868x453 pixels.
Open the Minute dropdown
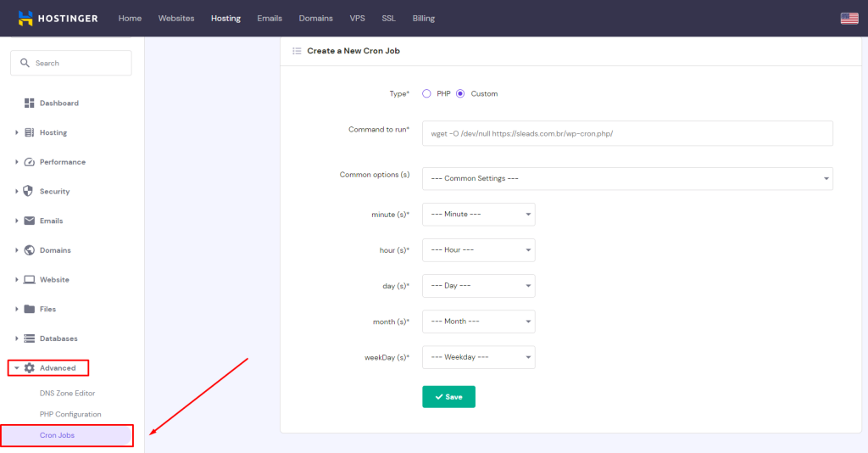coord(478,215)
